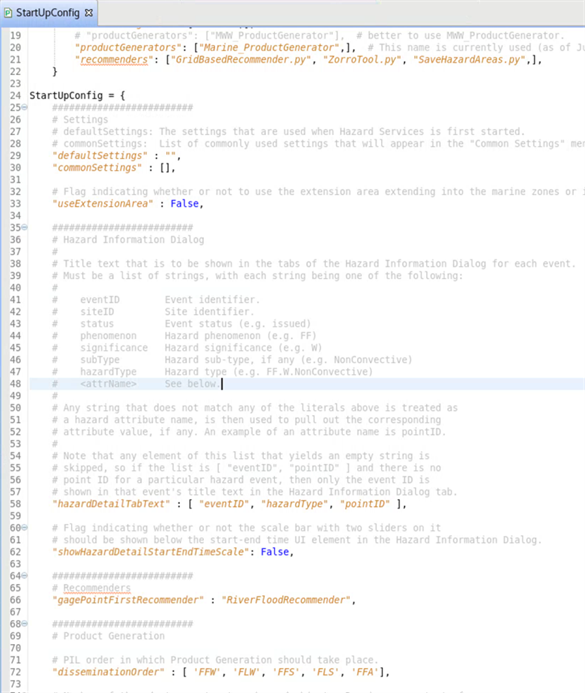The width and height of the screenshot is (585, 693).
Task: Click line number 58 in the gutter
Action: click(15, 504)
